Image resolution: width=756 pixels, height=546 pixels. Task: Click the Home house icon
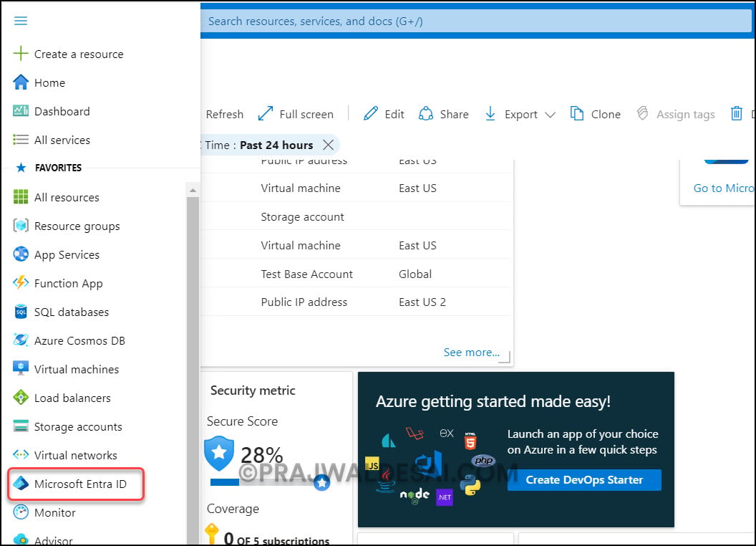click(x=21, y=82)
